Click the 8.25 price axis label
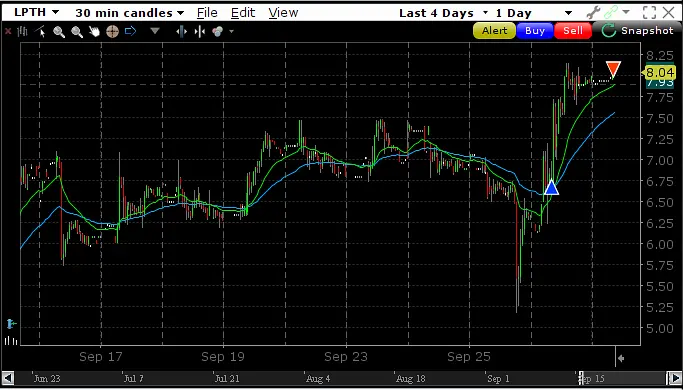683x390 pixels. coord(660,56)
